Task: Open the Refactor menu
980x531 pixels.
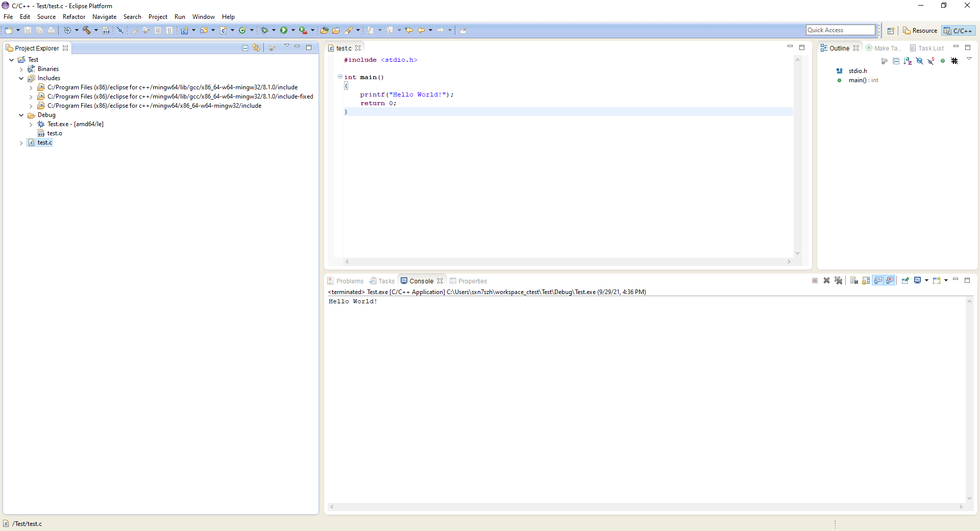Action: (x=74, y=17)
